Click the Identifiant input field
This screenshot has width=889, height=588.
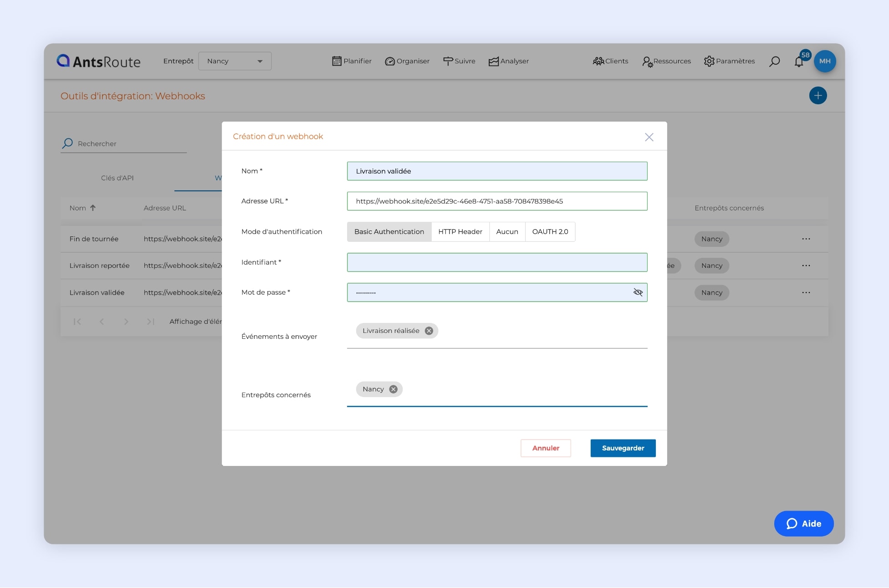tap(496, 262)
